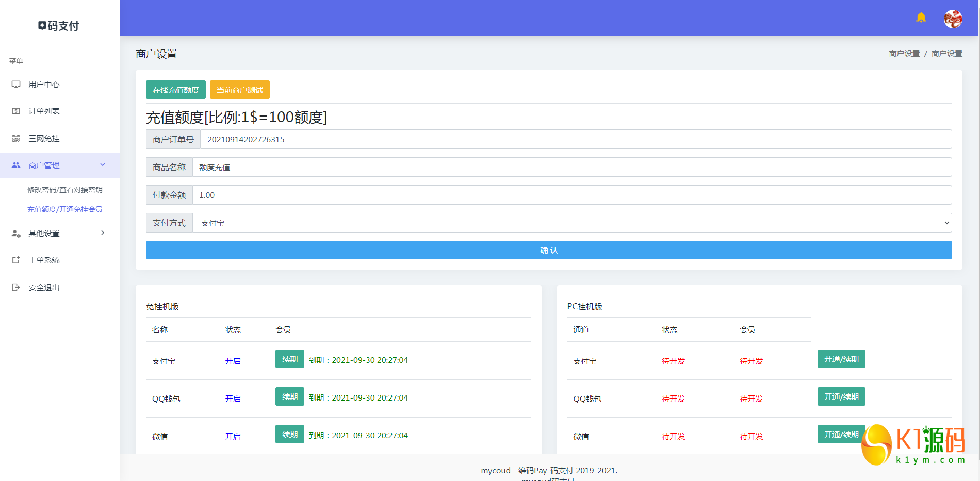Click the orange 当前商户测试 button
This screenshot has height=481, width=980.
click(240, 90)
